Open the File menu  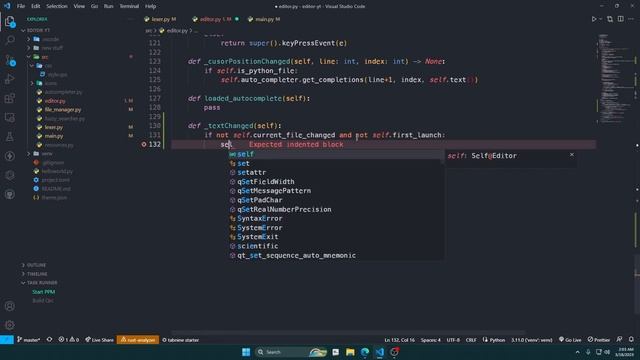tap(21, 6)
